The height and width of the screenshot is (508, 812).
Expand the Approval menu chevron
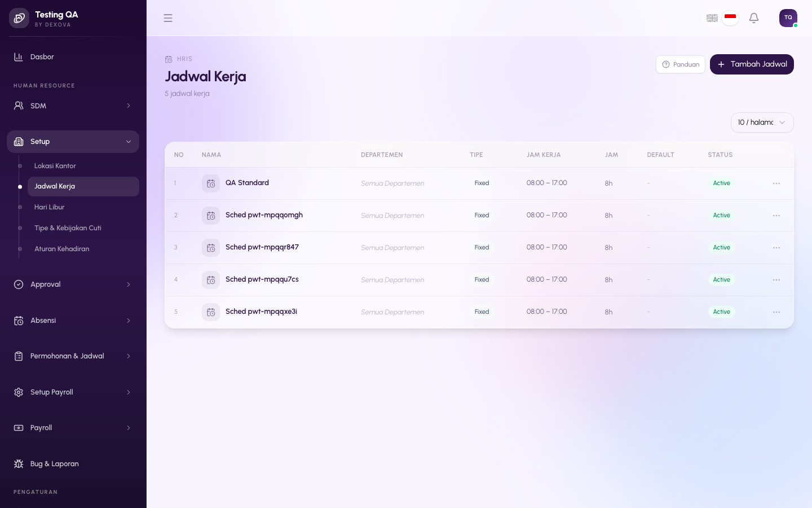pyautogui.click(x=129, y=284)
